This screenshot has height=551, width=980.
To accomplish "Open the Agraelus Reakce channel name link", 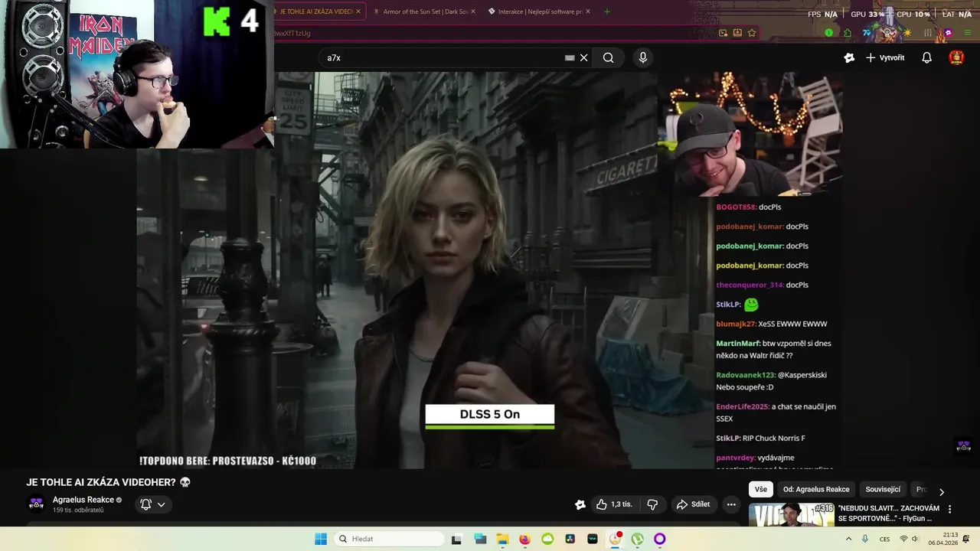I will pyautogui.click(x=83, y=500).
